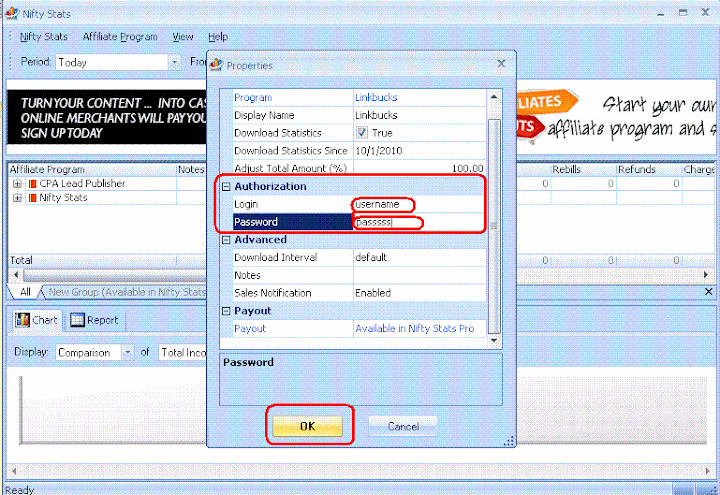Click table scroll left arrow
This screenshot has width=720, height=495.
(x=16, y=275)
